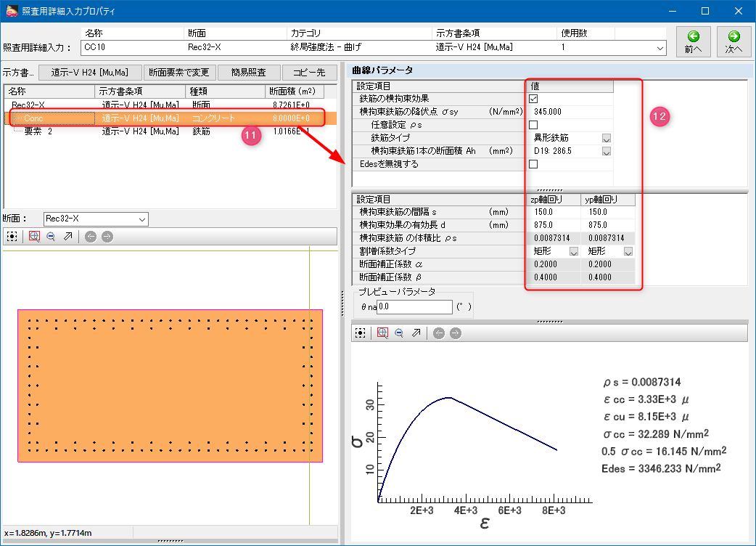Click the orange concrete section drawing

(170, 386)
